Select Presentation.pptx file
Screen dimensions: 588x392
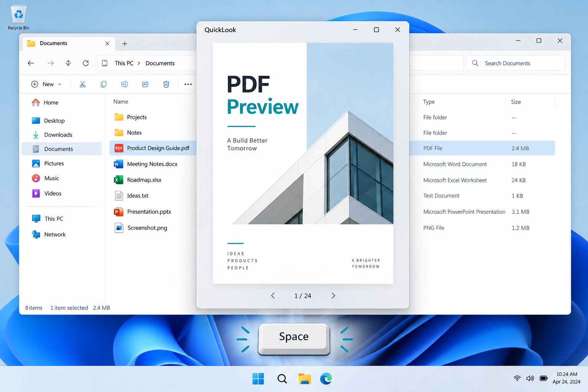point(142,212)
